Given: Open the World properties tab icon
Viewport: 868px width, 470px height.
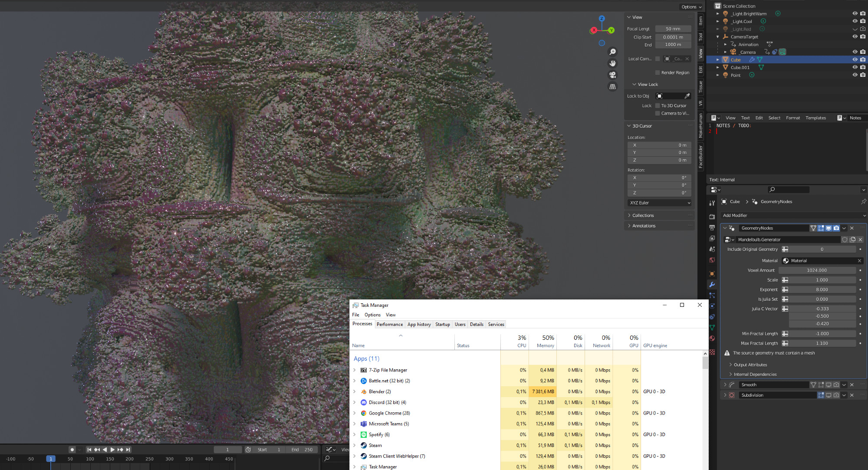Looking at the screenshot, I should [712, 260].
